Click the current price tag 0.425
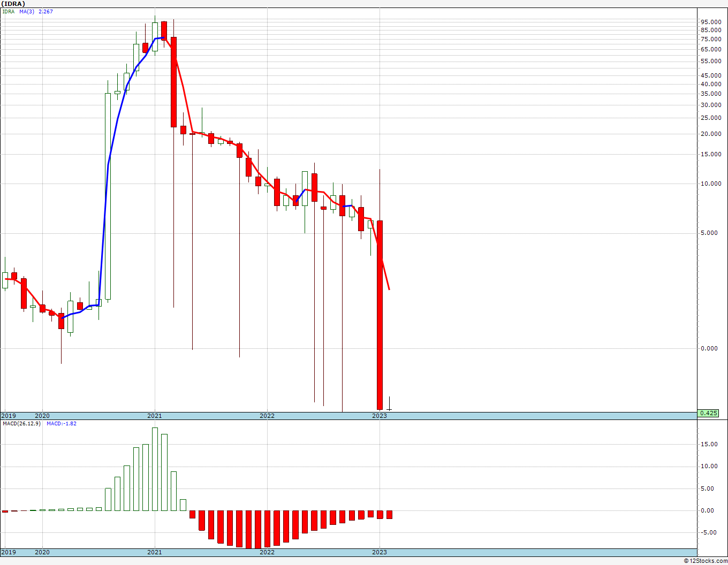 tap(708, 413)
